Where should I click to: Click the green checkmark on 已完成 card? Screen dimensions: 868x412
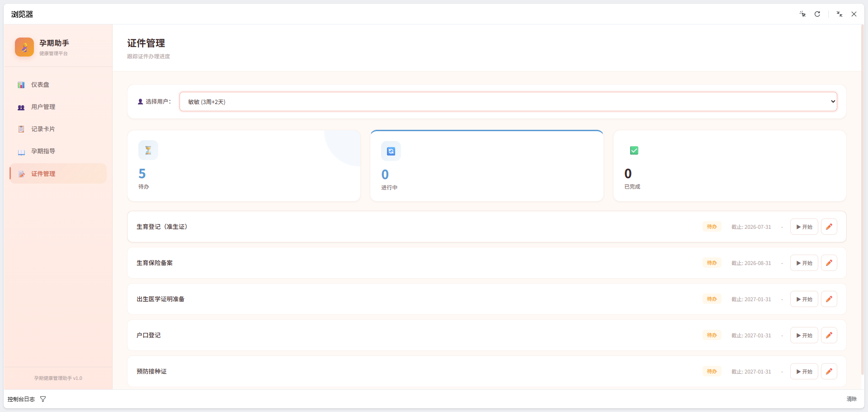(x=634, y=150)
